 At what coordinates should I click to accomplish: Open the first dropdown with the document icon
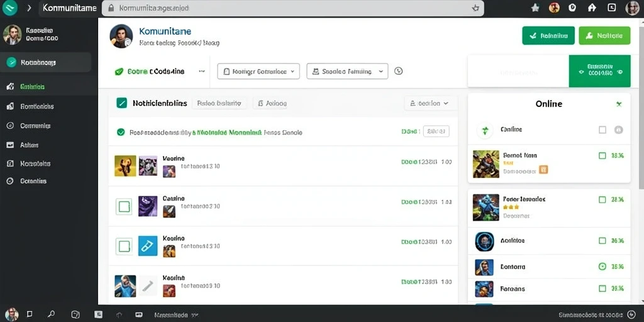pos(258,71)
